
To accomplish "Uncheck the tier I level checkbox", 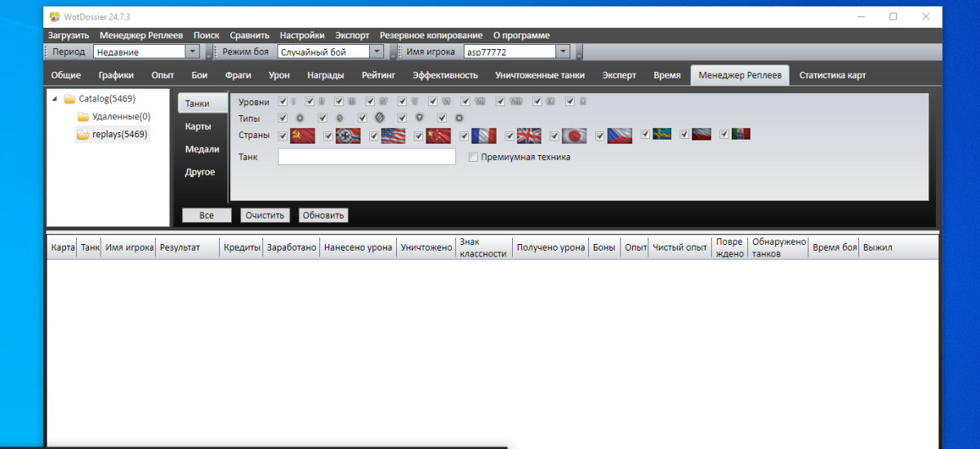I will click(283, 101).
